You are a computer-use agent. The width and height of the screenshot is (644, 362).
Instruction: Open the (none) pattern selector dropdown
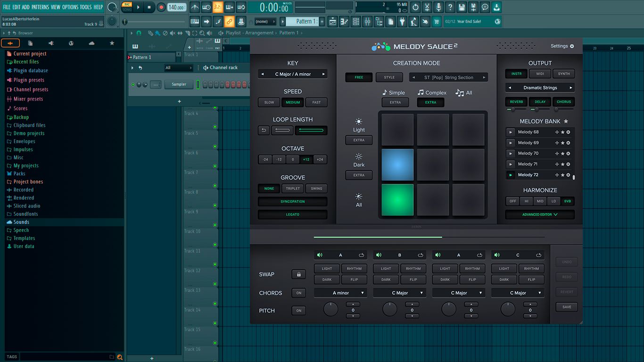[265, 22]
